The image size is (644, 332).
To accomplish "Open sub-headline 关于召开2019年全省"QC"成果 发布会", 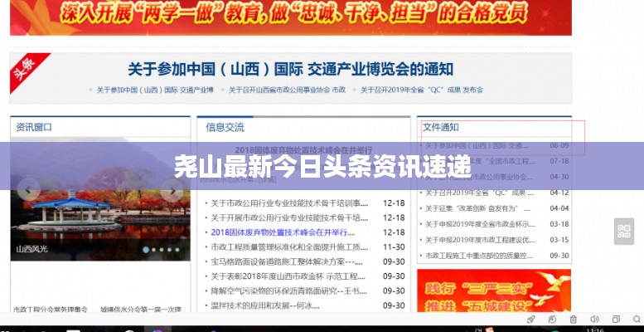I will coord(422,90).
